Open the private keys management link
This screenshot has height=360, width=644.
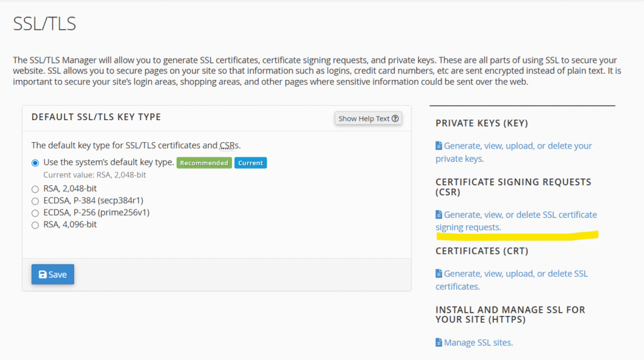(513, 152)
